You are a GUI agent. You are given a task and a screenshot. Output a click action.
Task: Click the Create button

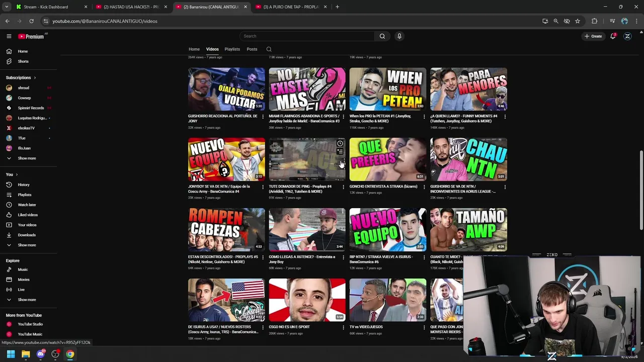pyautogui.click(x=593, y=36)
